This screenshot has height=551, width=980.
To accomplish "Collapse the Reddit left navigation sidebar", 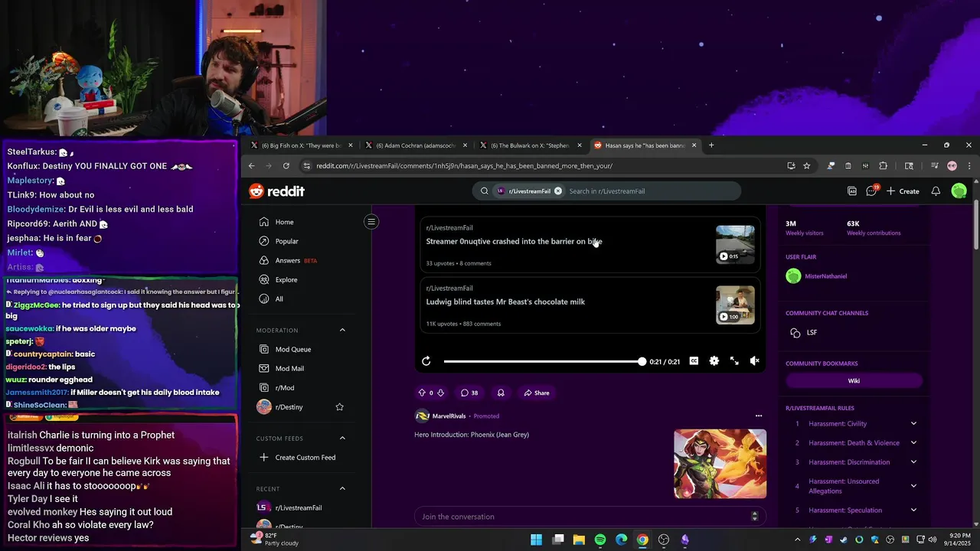I will [x=371, y=222].
